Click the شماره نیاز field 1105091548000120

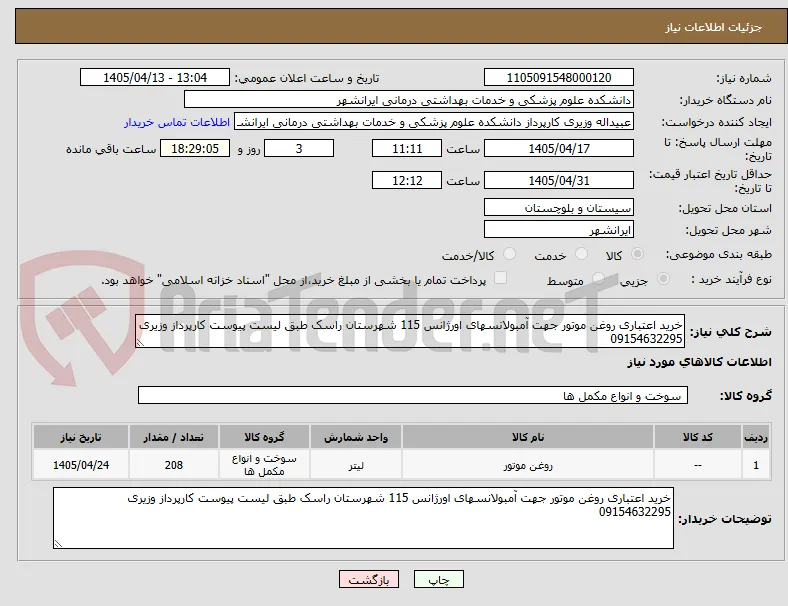tap(559, 77)
